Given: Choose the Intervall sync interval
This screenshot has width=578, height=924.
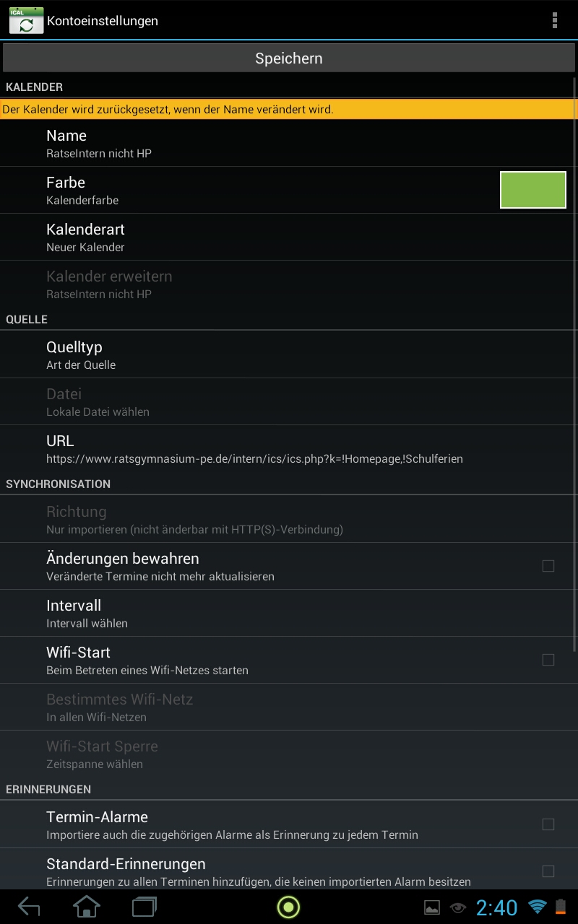Looking at the screenshot, I should (289, 613).
